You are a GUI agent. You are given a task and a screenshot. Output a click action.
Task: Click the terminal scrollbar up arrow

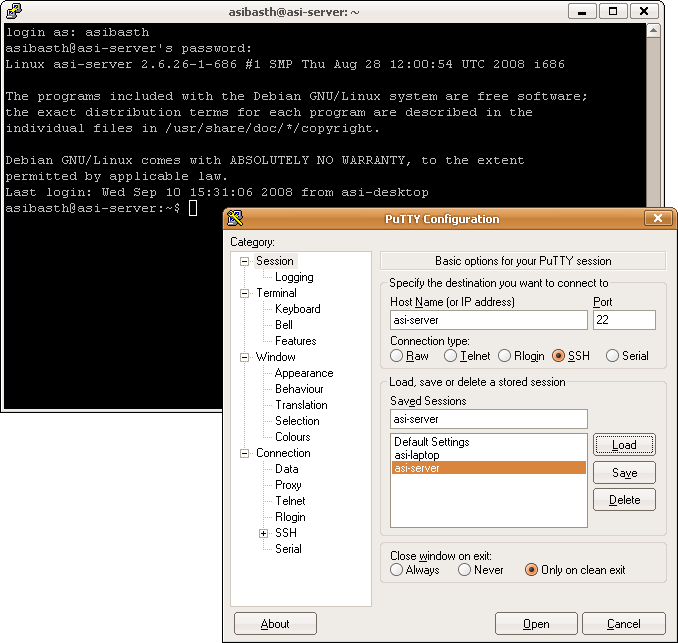click(x=655, y=31)
